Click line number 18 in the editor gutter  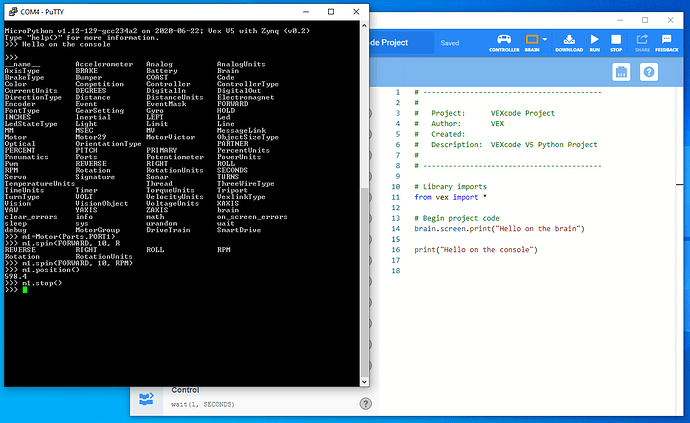click(396, 271)
